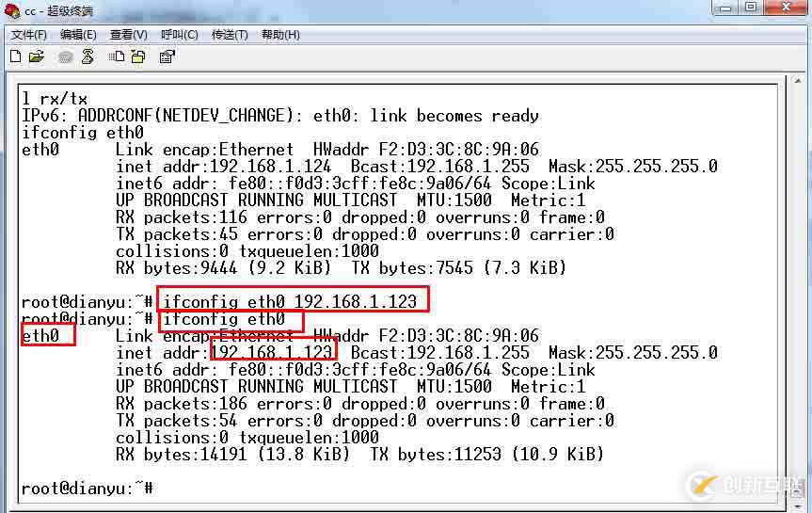Open the Properties toolbar icon
812x513 pixels.
(x=167, y=56)
